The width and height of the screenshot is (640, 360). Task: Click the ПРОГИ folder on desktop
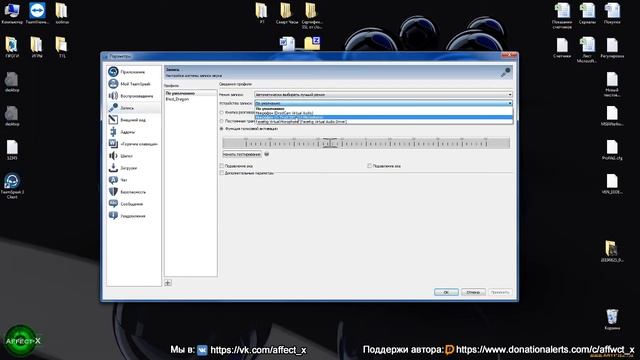coord(12,47)
